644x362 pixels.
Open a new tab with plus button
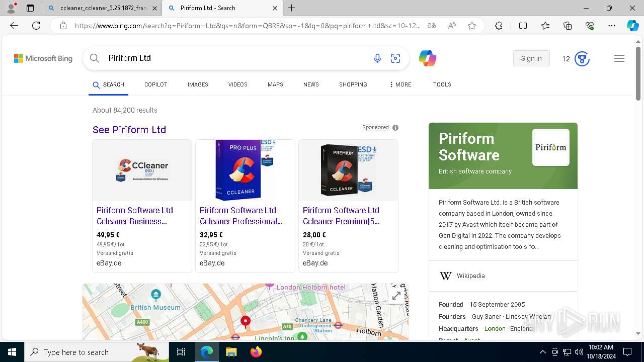(x=292, y=8)
